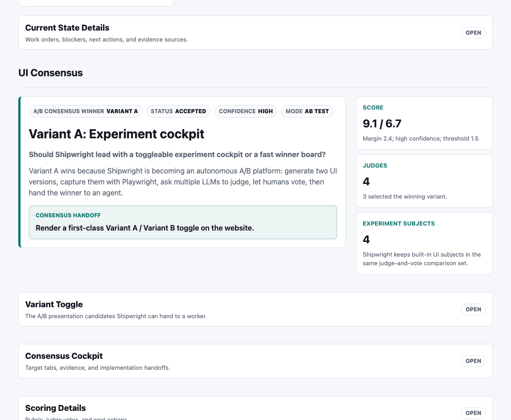Click 'Work orders, blockers, next actions' description

click(x=107, y=39)
